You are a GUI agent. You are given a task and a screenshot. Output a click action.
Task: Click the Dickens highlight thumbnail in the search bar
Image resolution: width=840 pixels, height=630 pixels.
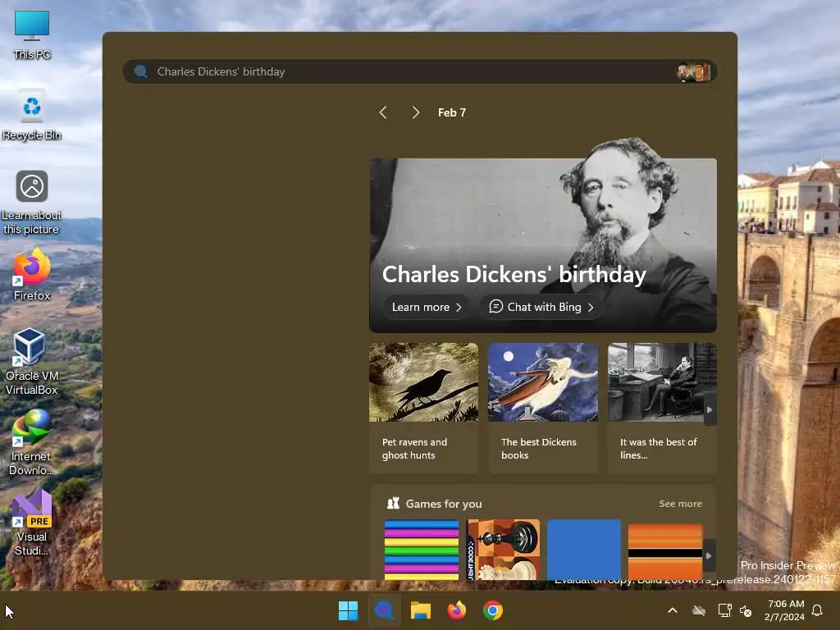pyautogui.click(x=694, y=71)
